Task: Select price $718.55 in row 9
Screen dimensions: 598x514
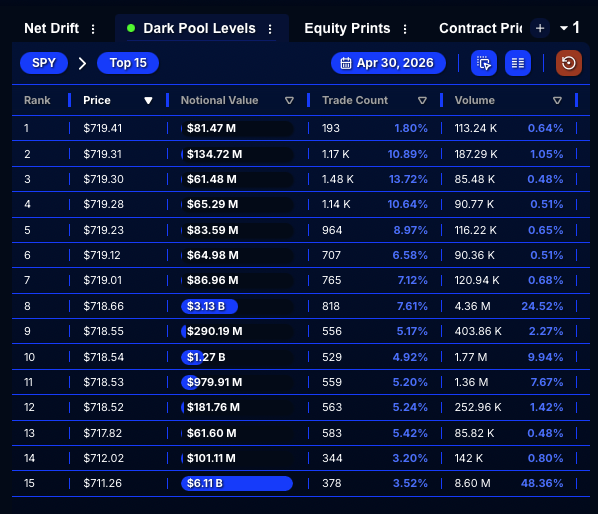Action: pos(103,331)
